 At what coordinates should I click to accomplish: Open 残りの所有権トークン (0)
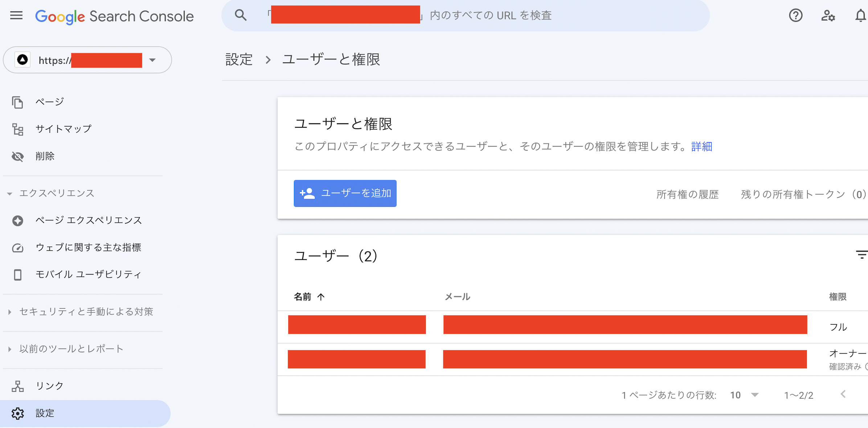pos(803,194)
